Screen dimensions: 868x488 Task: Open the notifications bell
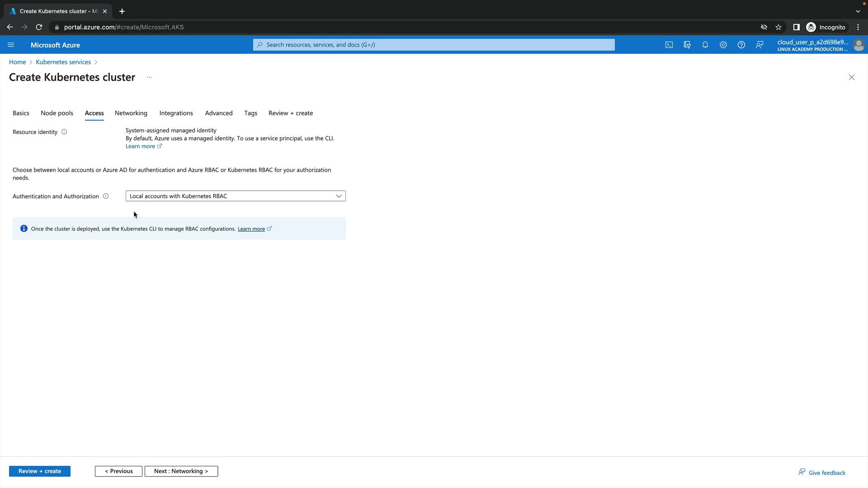pos(705,45)
